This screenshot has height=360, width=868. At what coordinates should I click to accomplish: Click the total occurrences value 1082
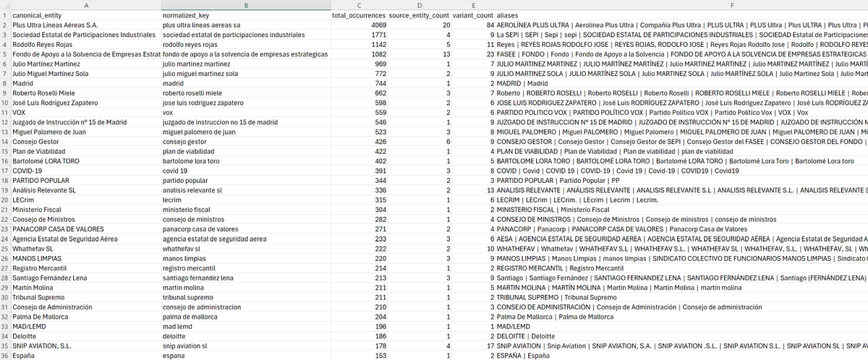[358, 54]
